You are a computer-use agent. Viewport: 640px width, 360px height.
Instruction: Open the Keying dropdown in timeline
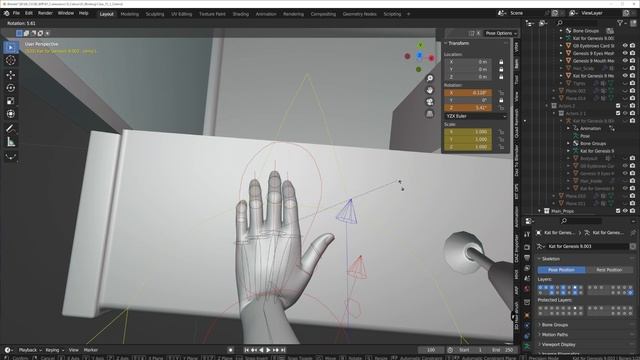click(x=54, y=350)
